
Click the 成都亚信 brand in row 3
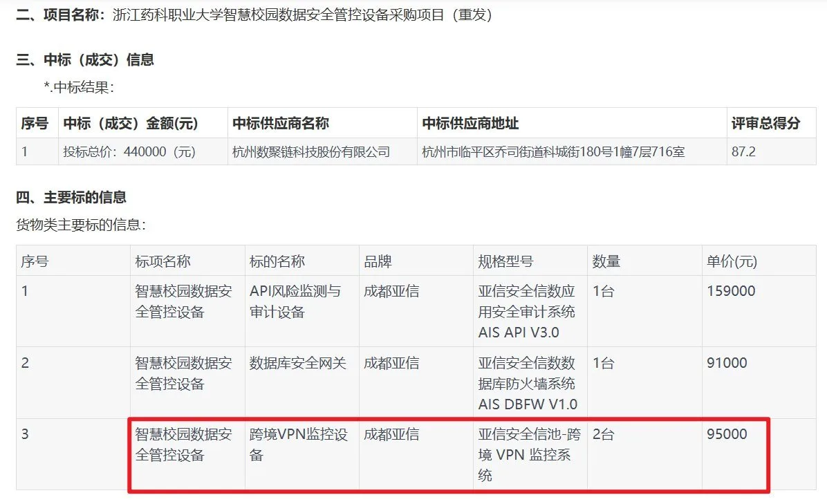point(391,434)
